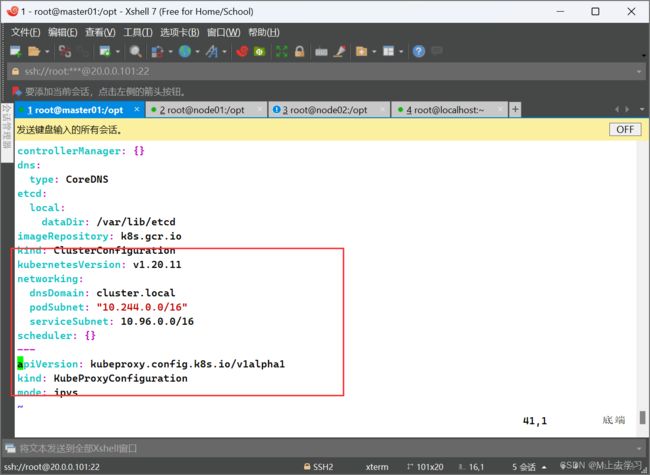Launch Xagent via the green icon
This screenshot has width=650, height=475.
(260, 51)
